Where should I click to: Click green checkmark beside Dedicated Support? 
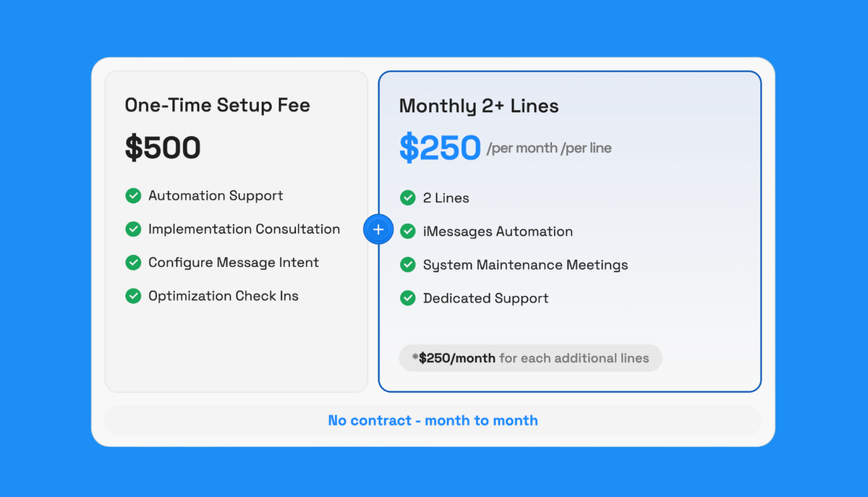point(408,297)
